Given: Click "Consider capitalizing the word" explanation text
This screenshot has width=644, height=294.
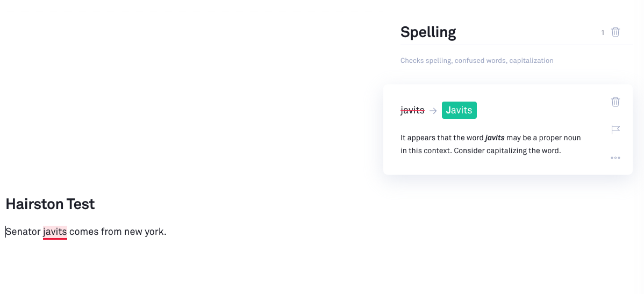Looking at the screenshot, I should (x=507, y=150).
